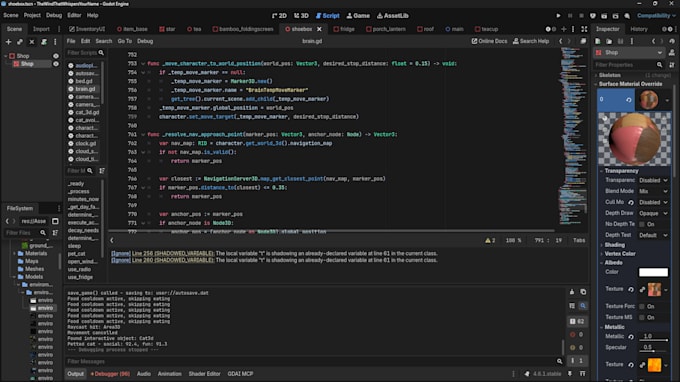Open the History tab
This screenshot has width=680, height=382.
tap(639, 29)
